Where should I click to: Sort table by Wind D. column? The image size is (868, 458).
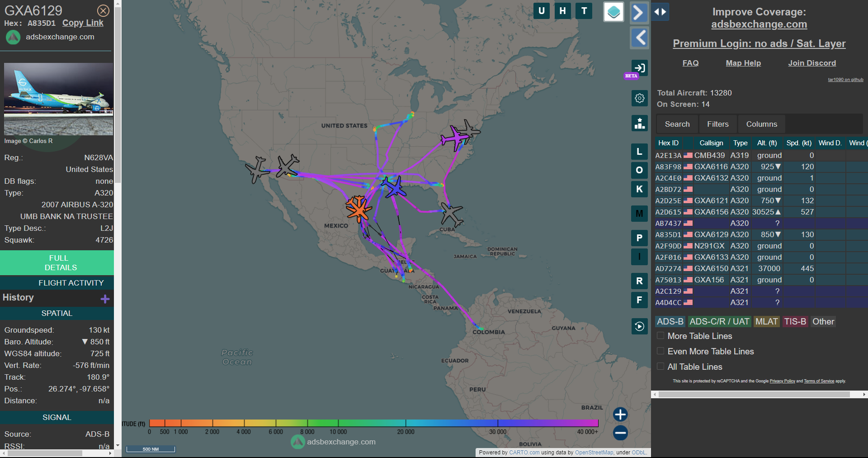[830, 143]
